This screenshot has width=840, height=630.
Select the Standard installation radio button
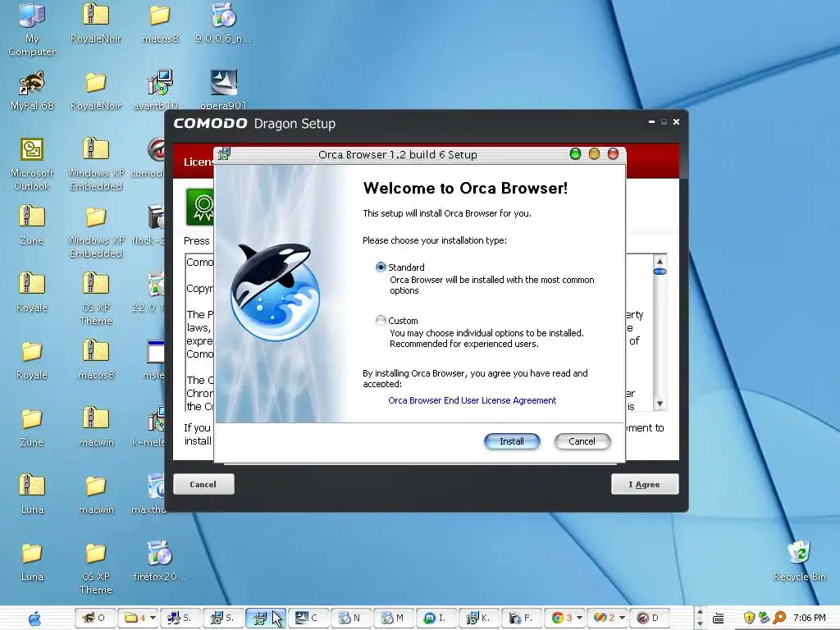pyautogui.click(x=381, y=267)
